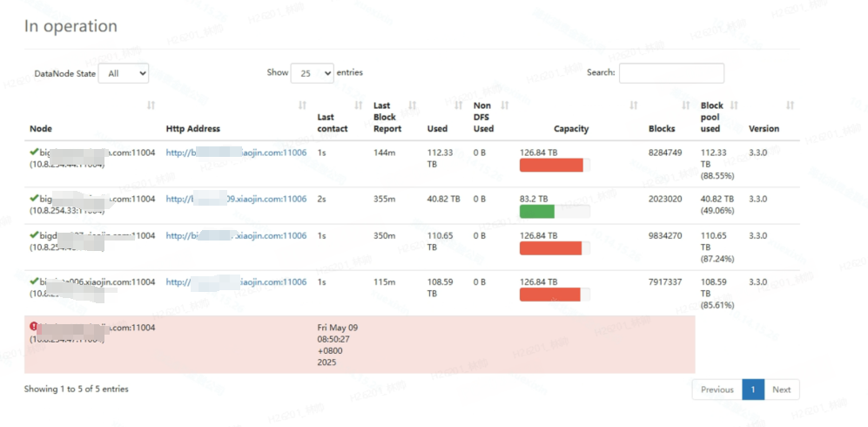Sort by Last contact column arrows

click(x=358, y=105)
